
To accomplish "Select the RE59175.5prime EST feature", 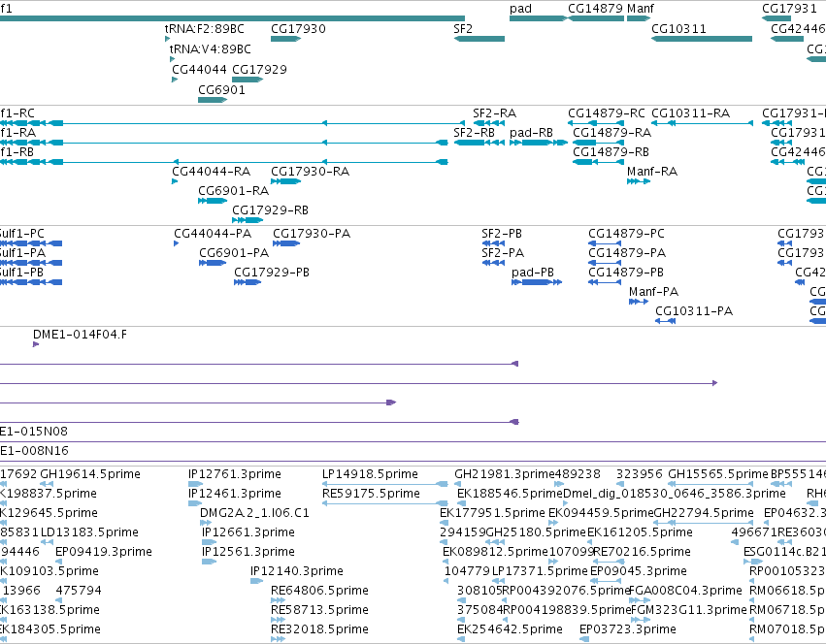I will (x=385, y=503).
